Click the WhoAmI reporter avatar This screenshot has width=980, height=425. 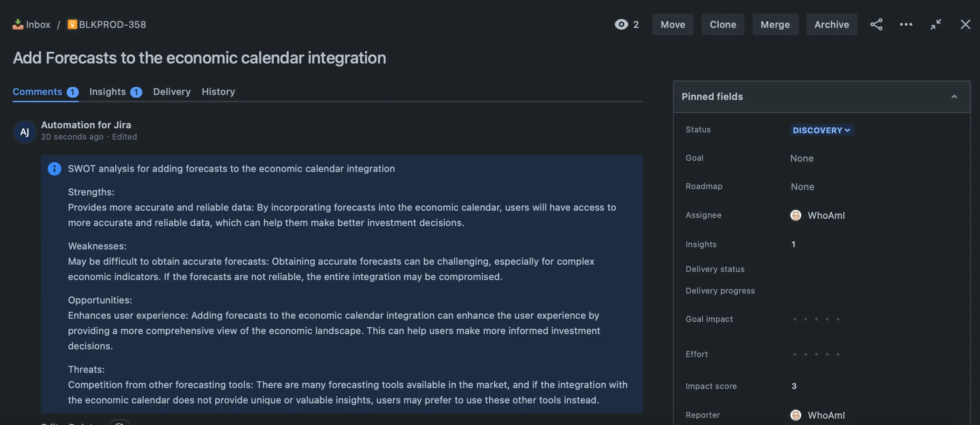[796, 415]
